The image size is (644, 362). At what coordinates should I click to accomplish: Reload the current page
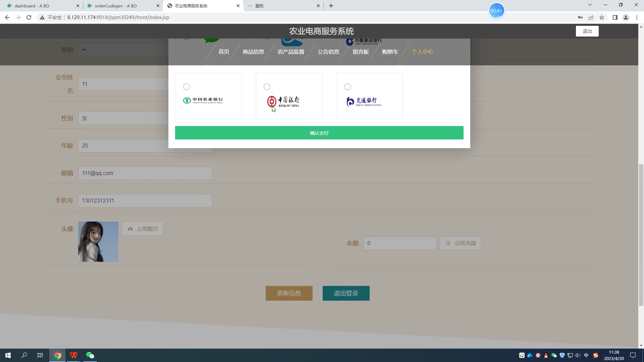point(29,17)
